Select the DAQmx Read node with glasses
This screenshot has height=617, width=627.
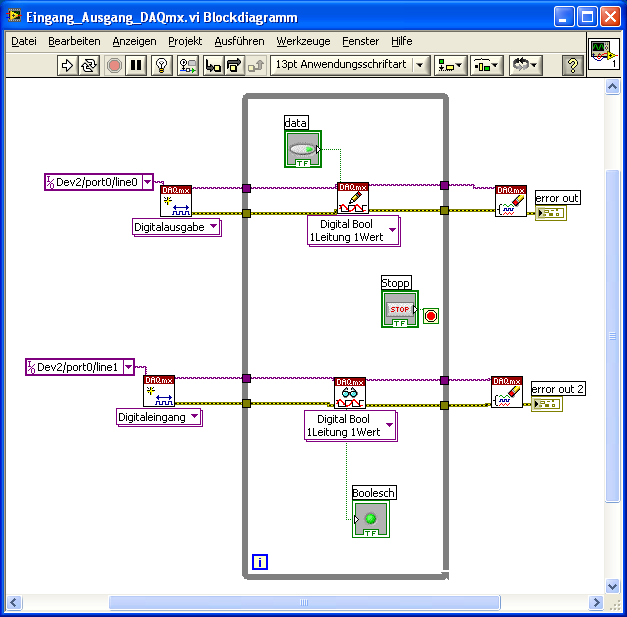pos(350,393)
